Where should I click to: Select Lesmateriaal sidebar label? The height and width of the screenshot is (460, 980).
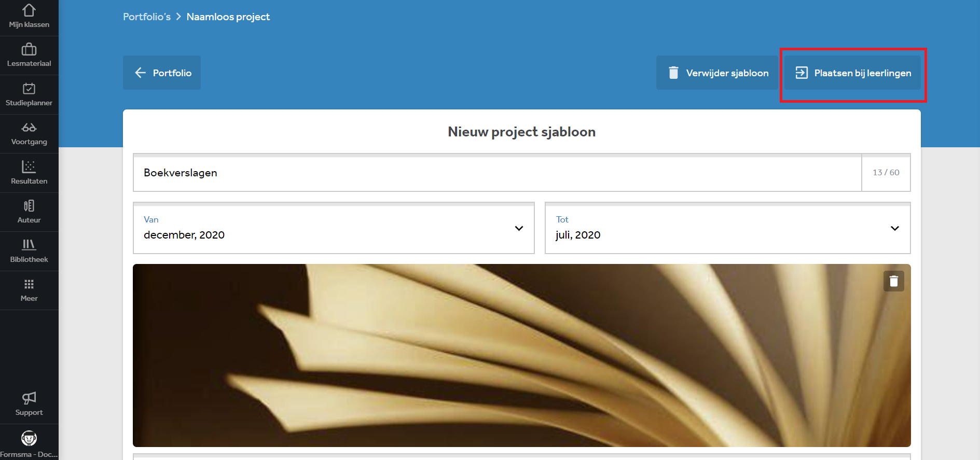[29, 63]
